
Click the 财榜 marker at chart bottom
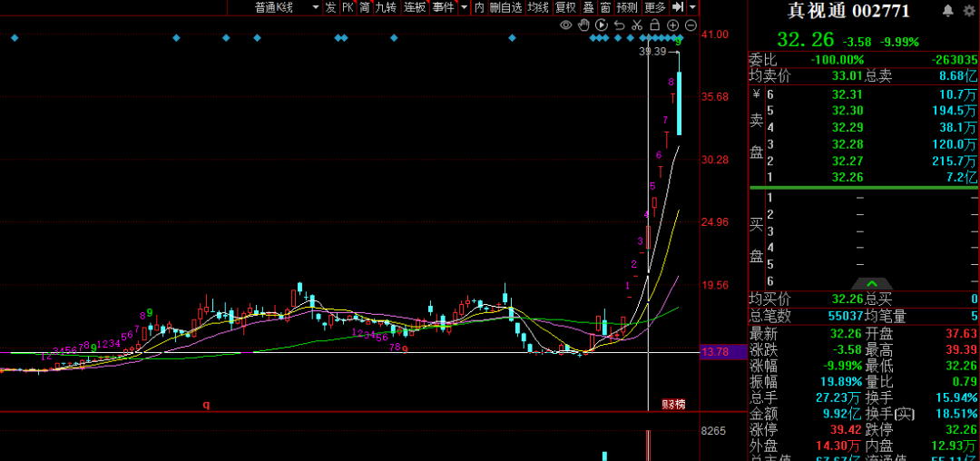pos(672,404)
